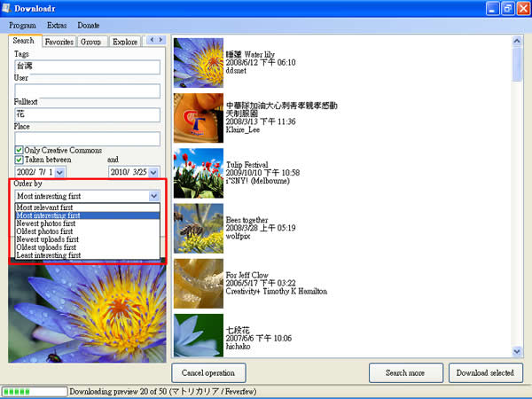This screenshot has width=532, height=399.
Task: Open the Extras menu
Action: pyautogui.click(x=57, y=26)
